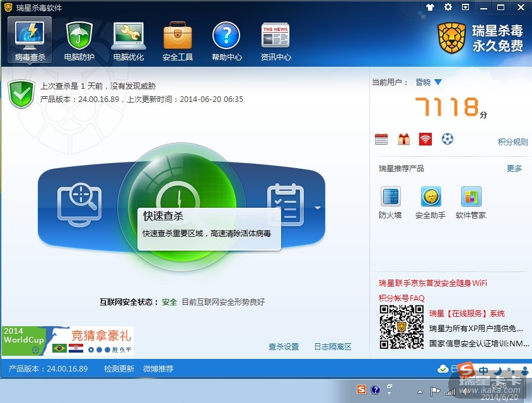
Task: Click the red WiFi icon
Action: (x=425, y=139)
